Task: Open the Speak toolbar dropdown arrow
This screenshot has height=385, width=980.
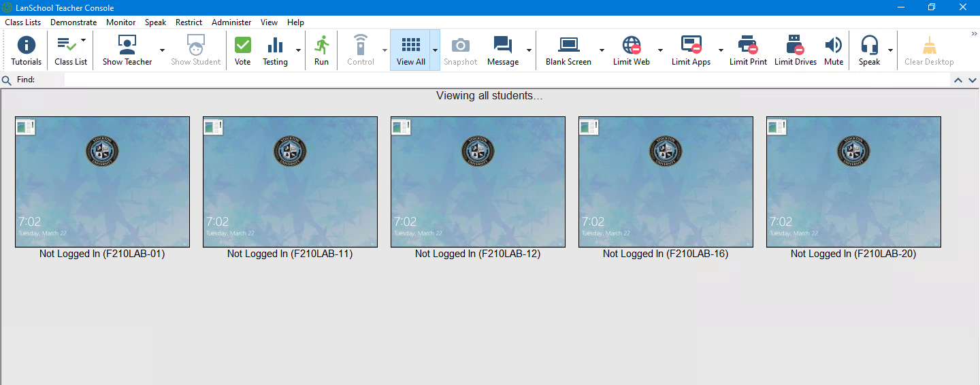Action: (x=890, y=50)
